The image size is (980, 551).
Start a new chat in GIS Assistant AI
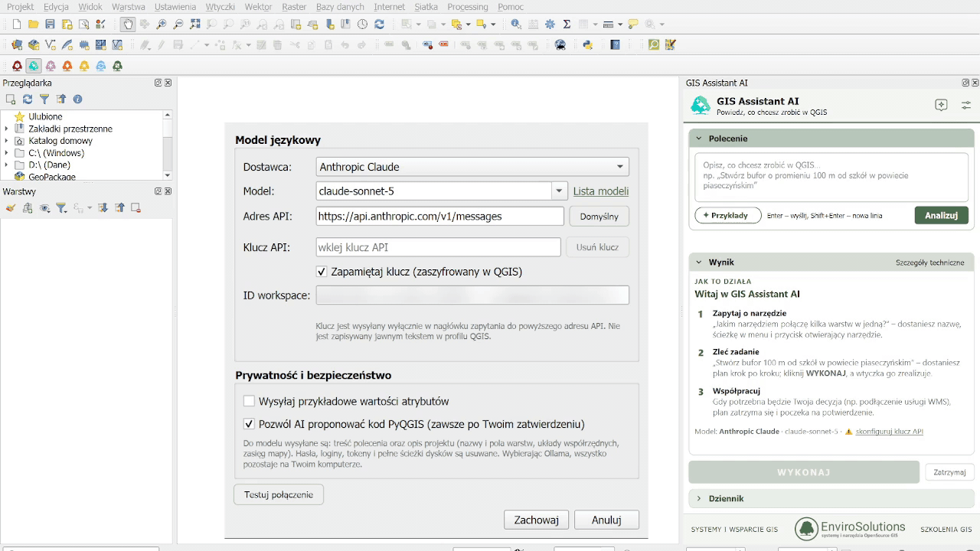pos(942,105)
